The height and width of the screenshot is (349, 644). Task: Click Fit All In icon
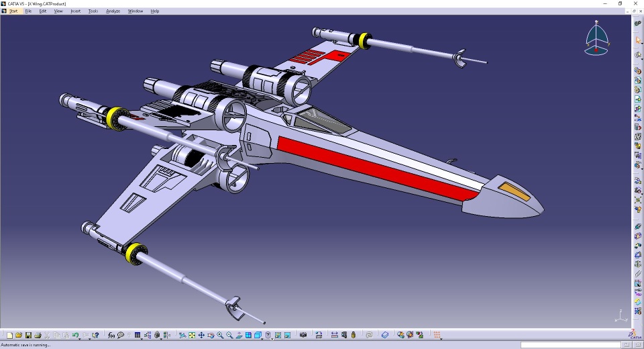point(192,336)
